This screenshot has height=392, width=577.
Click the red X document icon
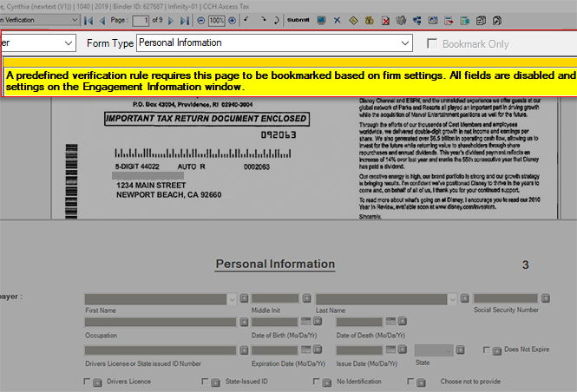[385, 21]
